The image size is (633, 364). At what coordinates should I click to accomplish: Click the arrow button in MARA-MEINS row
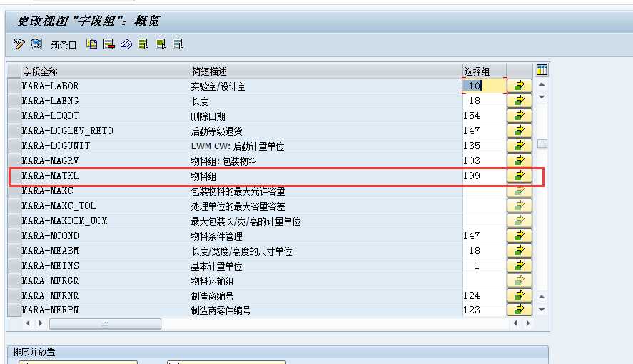coord(519,265)
